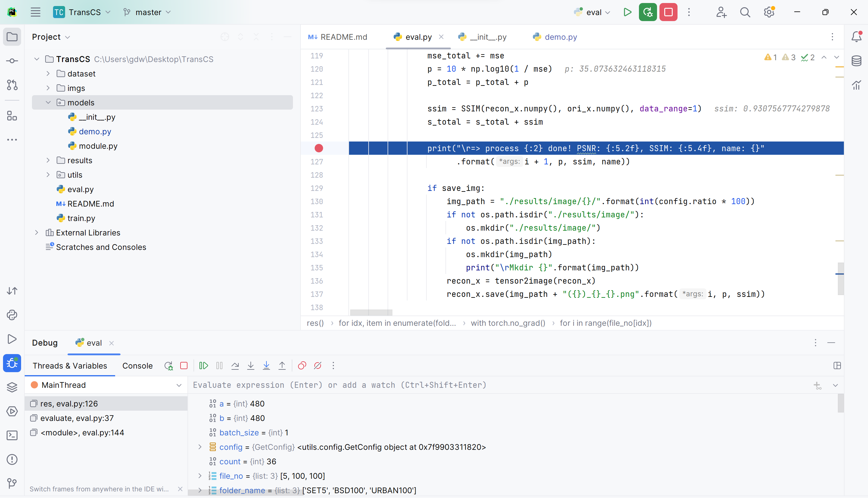Click the editor horizontal scrollbar thumb
Screen dimensions: 868x498
(371, 312)
